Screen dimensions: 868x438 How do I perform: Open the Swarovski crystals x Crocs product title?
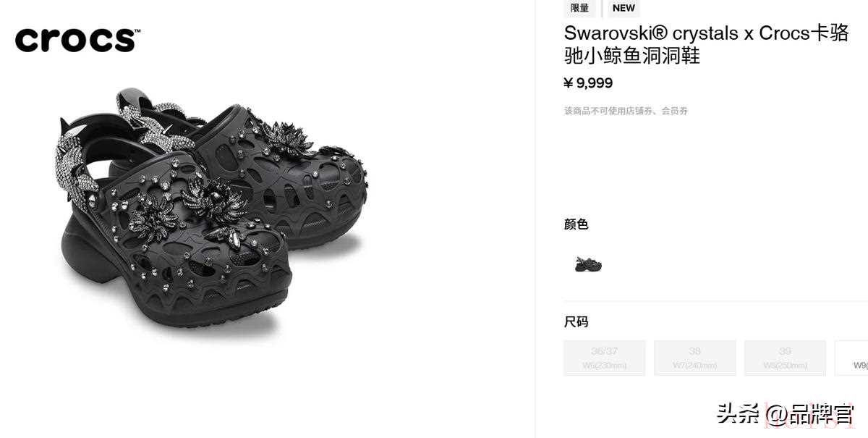click(706, 44)
